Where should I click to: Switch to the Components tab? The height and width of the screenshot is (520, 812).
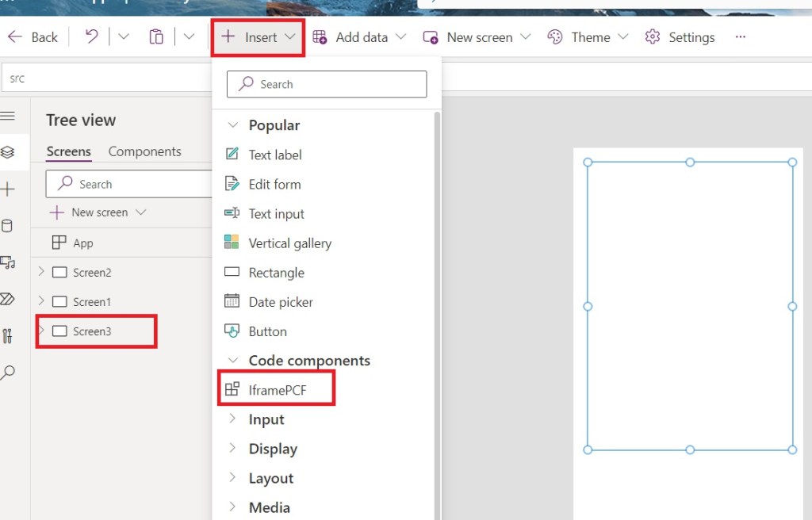click(x=144, y=151)
